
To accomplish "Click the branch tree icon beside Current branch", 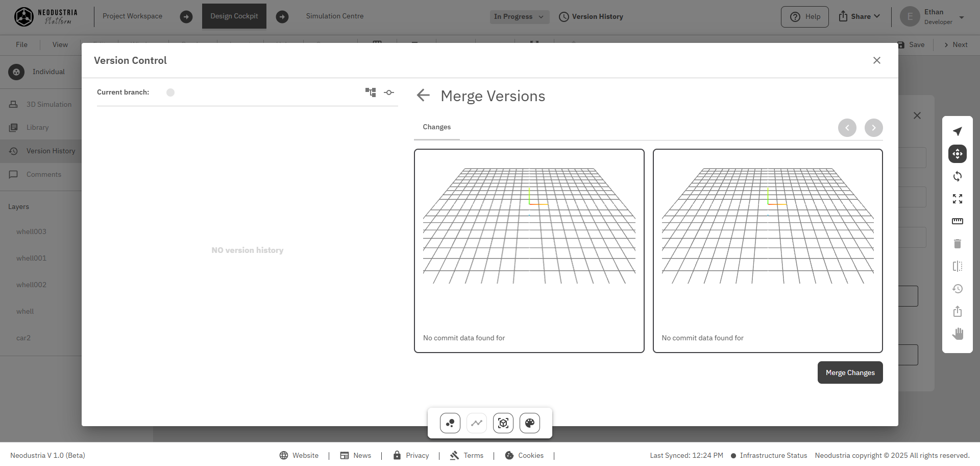I will (371, 92).
